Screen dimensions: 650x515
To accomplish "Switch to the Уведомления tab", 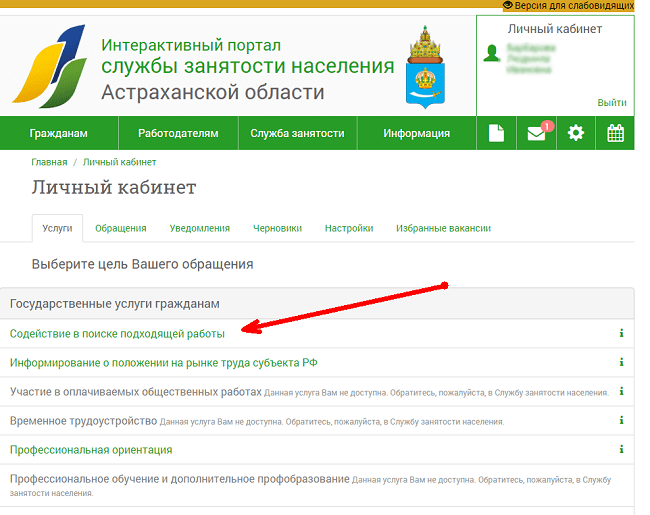I will coord(199,228).
